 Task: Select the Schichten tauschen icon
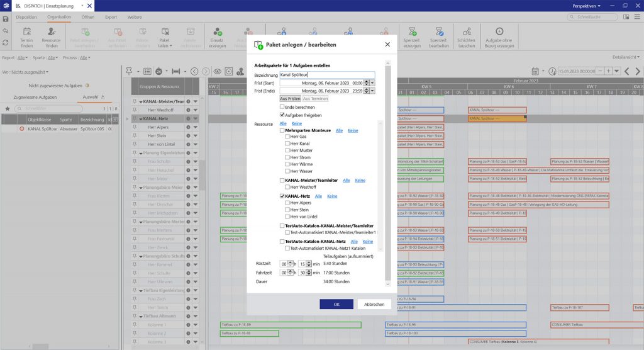pos(466,31)
